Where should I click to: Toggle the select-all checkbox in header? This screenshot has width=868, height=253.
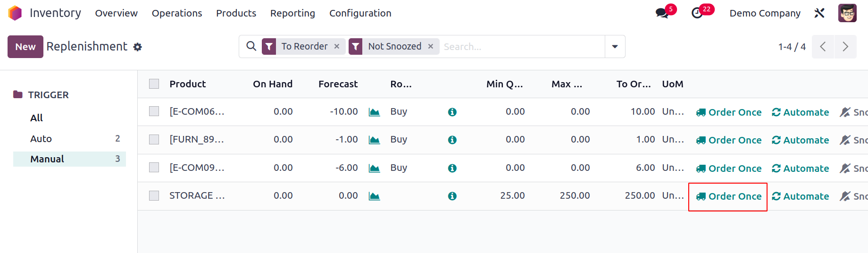pos(154,84)
